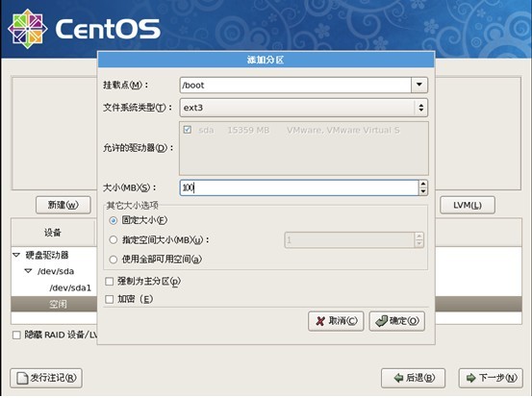This screenshot has height=398, width=532.
Task: Click the LVM(L) button
Action: point(468,206)
